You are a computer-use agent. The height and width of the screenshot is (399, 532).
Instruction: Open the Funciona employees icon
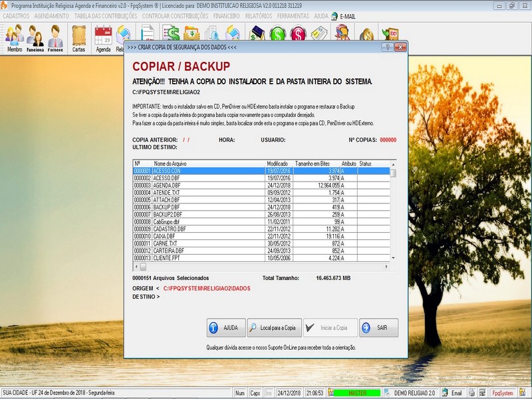35,39
